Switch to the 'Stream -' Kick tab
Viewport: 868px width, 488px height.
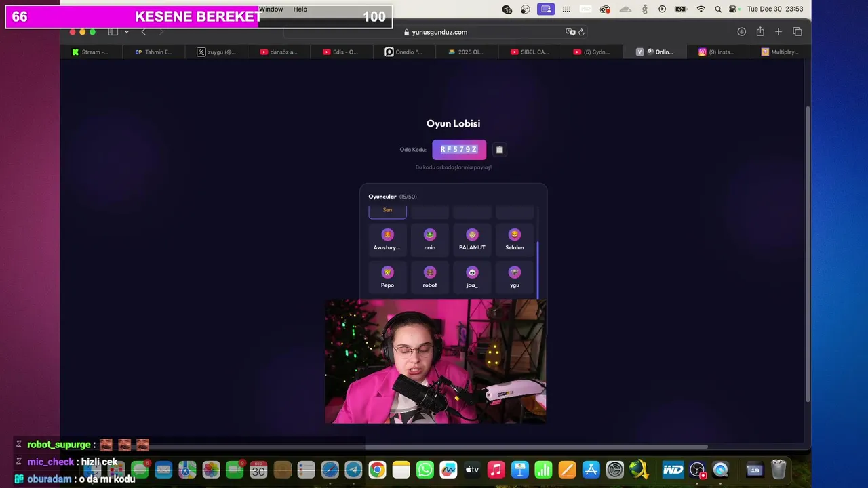click(91, 52)
